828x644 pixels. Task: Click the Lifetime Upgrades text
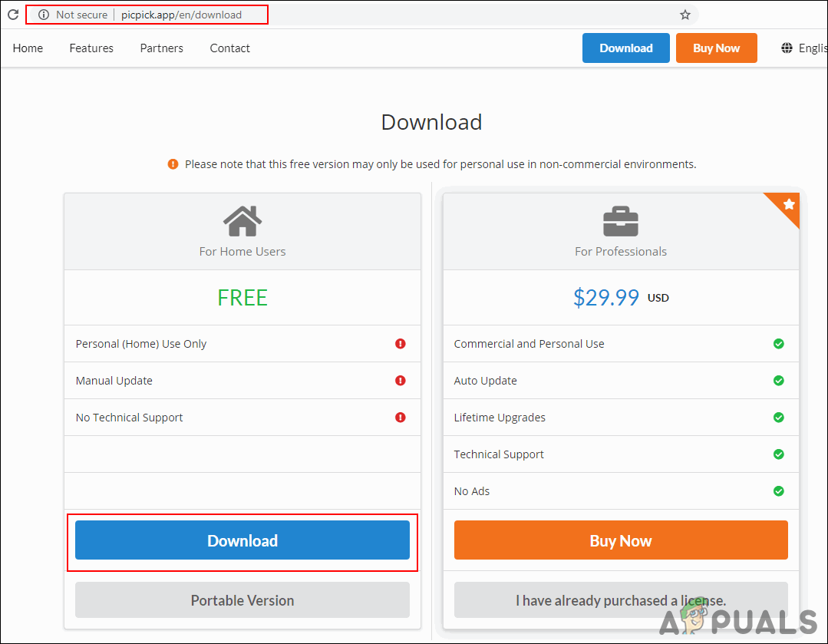click(500, 418)
